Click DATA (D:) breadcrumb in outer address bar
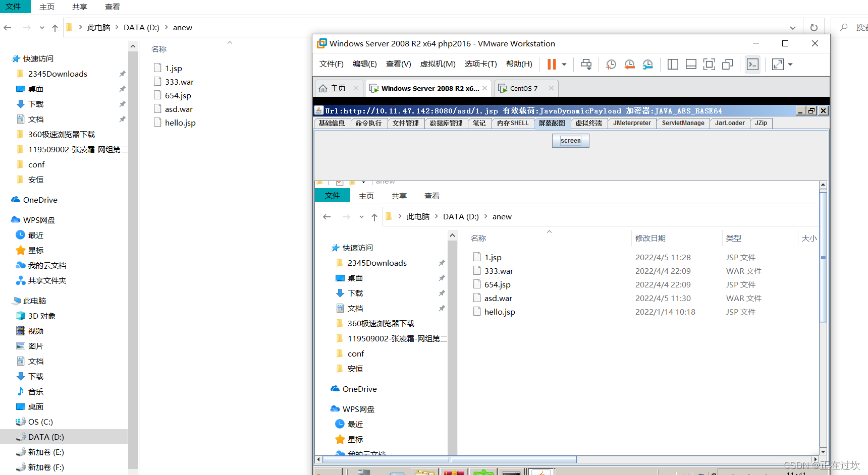 pos(141,28)
